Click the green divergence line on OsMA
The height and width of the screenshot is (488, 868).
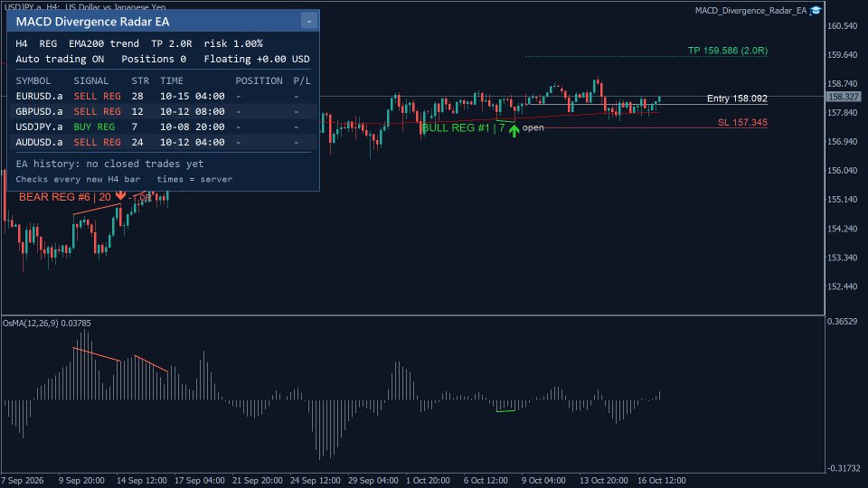tap(505, 410)
